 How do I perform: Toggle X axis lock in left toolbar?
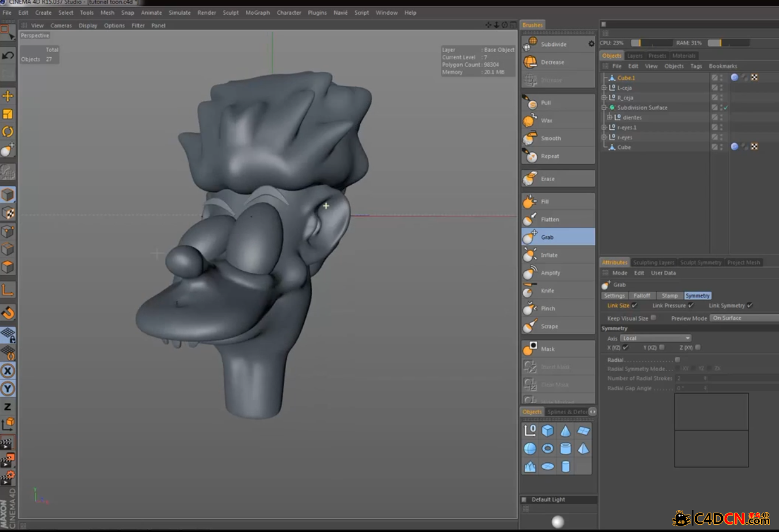point(8,371)
